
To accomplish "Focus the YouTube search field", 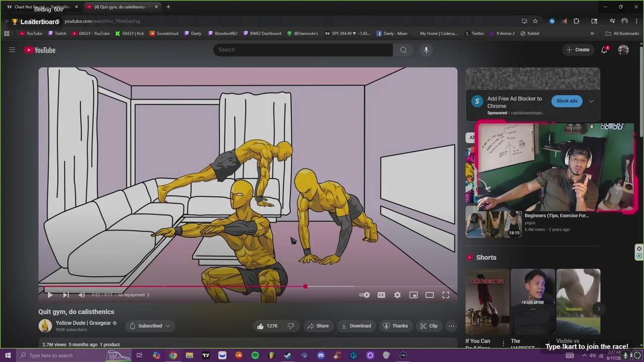I will tap(303, 50).
